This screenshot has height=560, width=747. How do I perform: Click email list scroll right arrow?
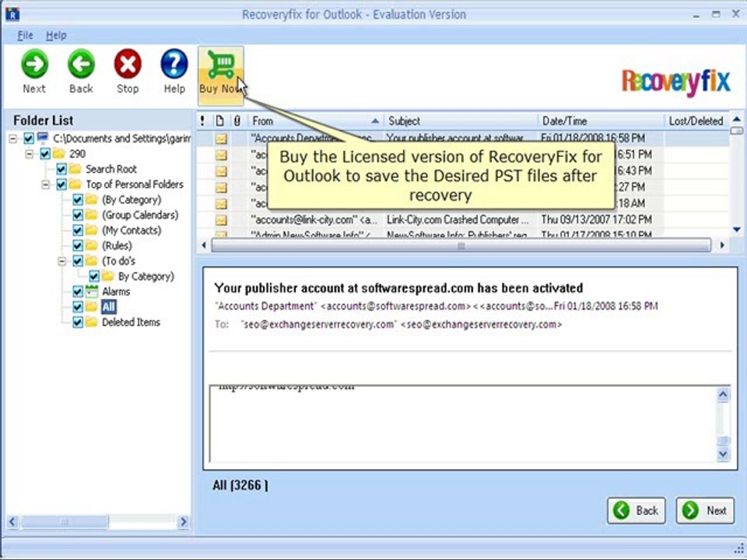(722, 246)
